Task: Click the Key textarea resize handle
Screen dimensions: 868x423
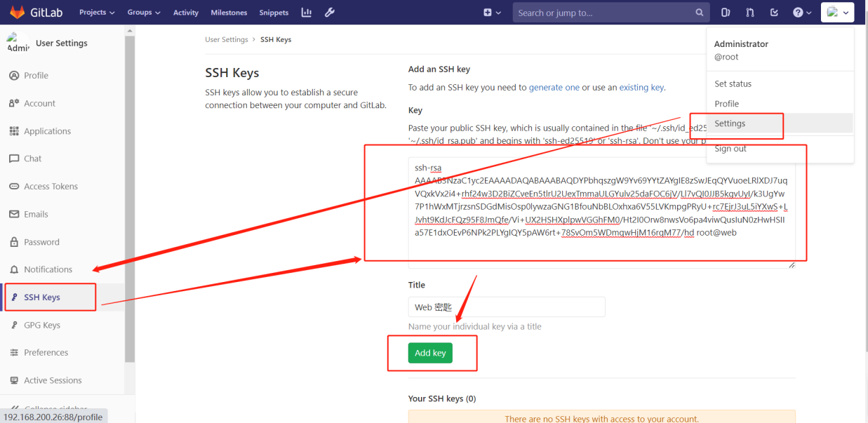Action: pos(792,264)
